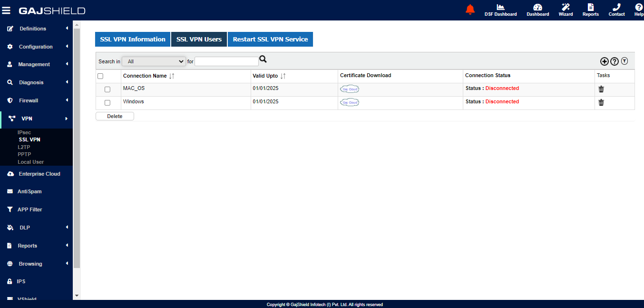The image size is (644, 308).
Task: Click Disconnected status in MAC_OS row
Action: pyautogui.click(x=502, y=88)
